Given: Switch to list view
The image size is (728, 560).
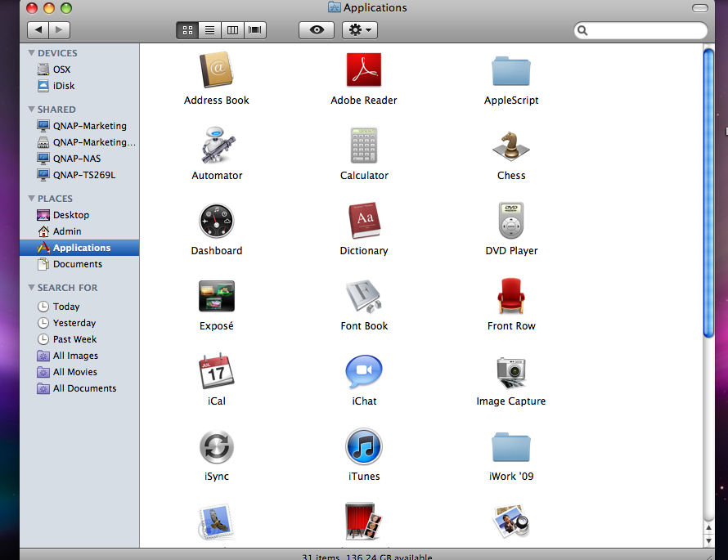Looking at the screenshot, I should coord(210,30).
